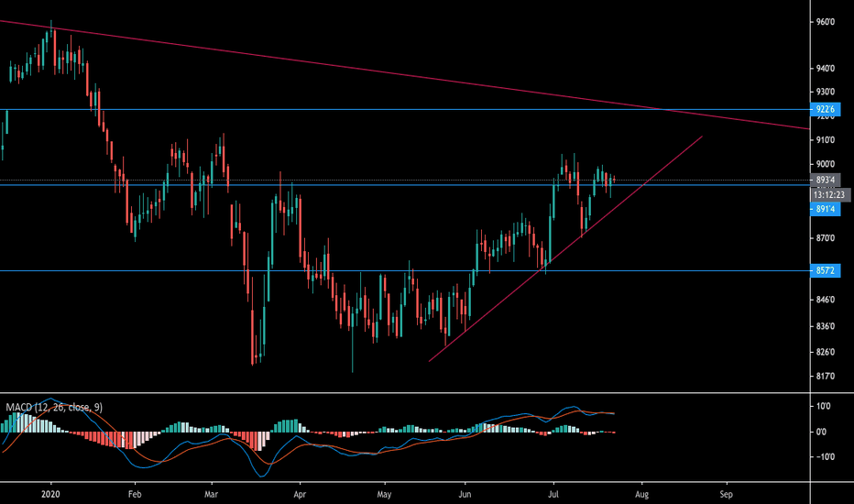Click the MACD scale value -10'0
Viewport: 854px width, 504px height.
[x=825, y=456]
